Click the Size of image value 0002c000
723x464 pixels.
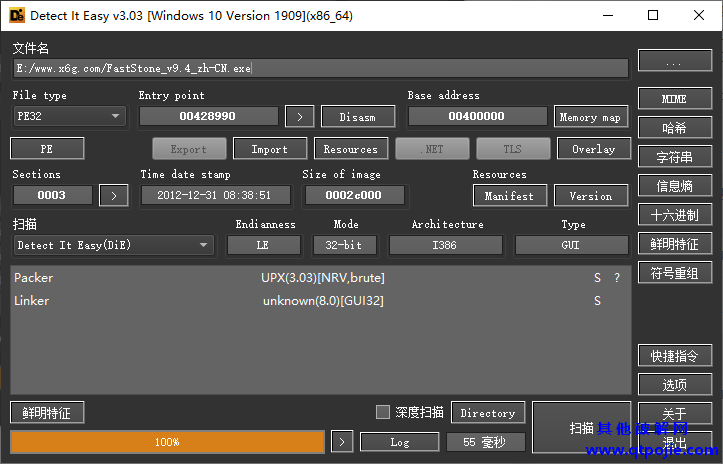354,195
